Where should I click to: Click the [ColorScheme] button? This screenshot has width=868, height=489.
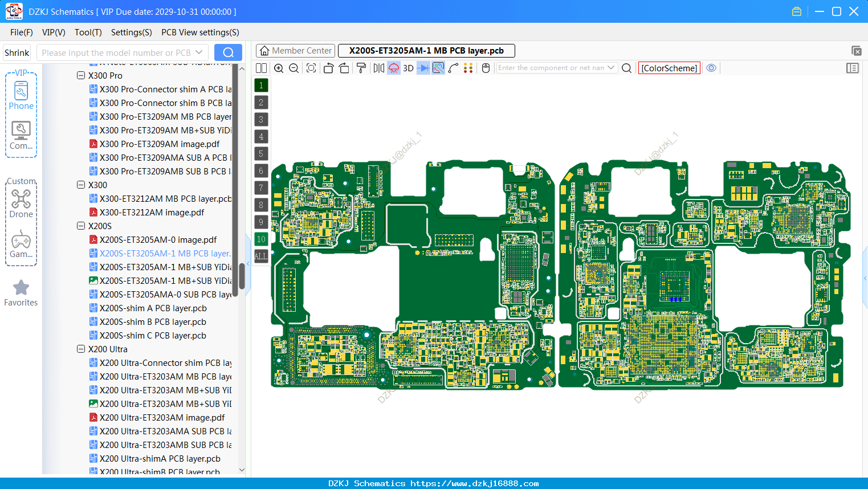pos(669,68)
